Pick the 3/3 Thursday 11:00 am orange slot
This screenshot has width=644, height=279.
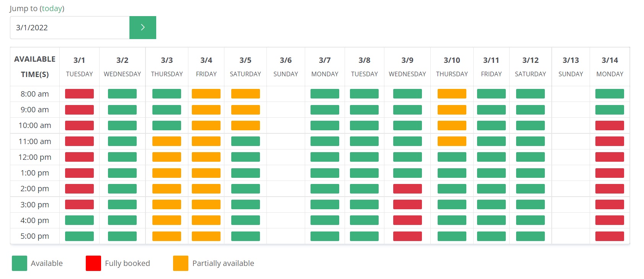167,141
